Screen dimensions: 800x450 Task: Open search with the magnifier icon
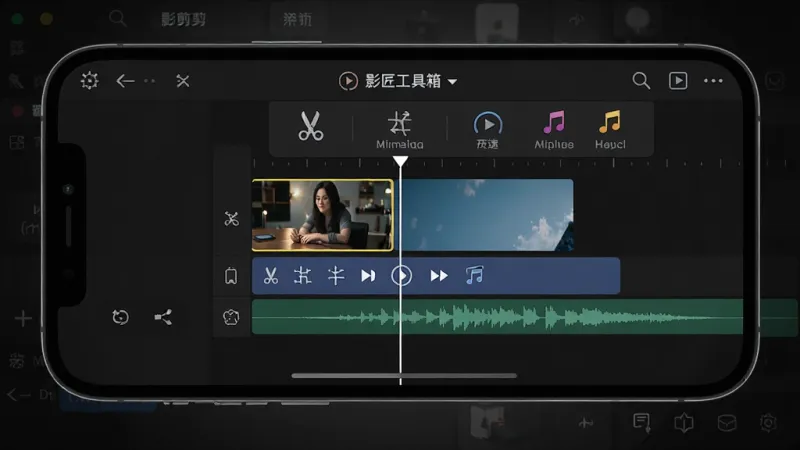pyautogui.click(x=641, y=81)
